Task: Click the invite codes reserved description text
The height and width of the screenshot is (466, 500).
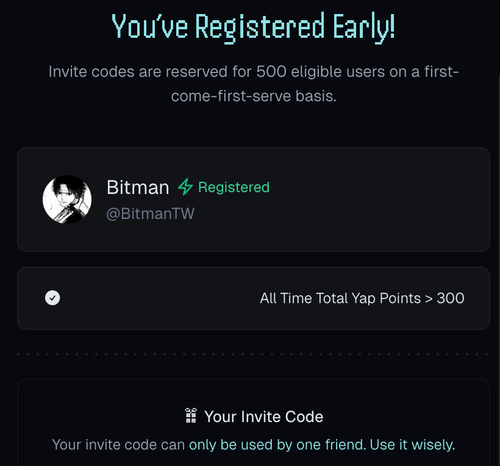Action: [x=253, y=84]
